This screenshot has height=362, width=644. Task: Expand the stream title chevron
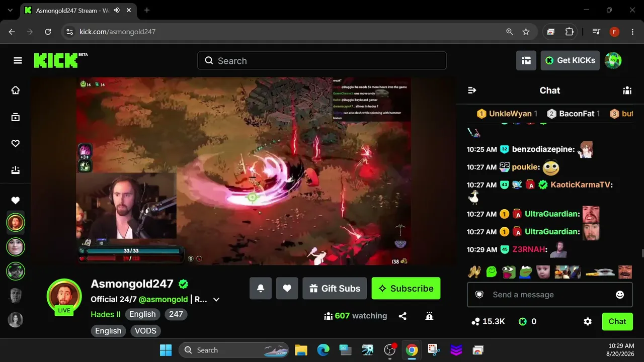216,300
